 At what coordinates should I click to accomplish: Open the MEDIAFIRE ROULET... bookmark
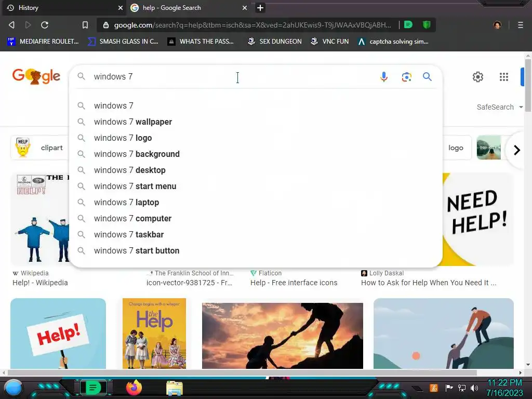pyautogui.click(x=43, y=42)
